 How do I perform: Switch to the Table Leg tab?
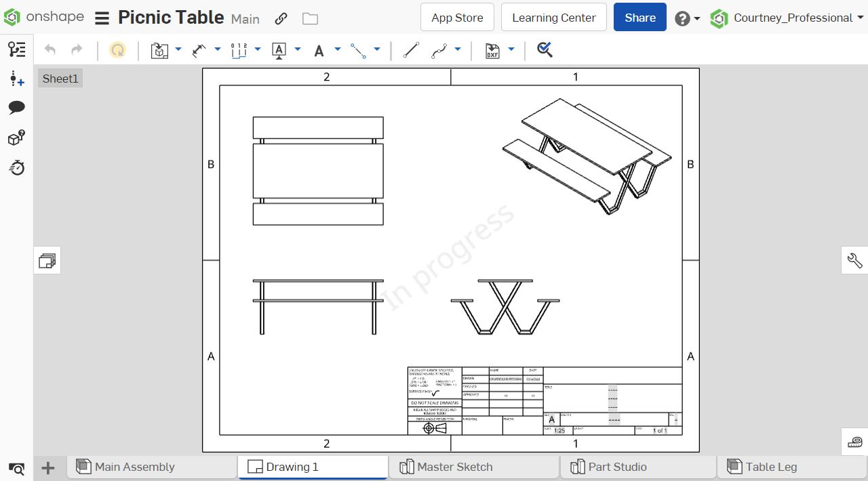tap(770, 467)
